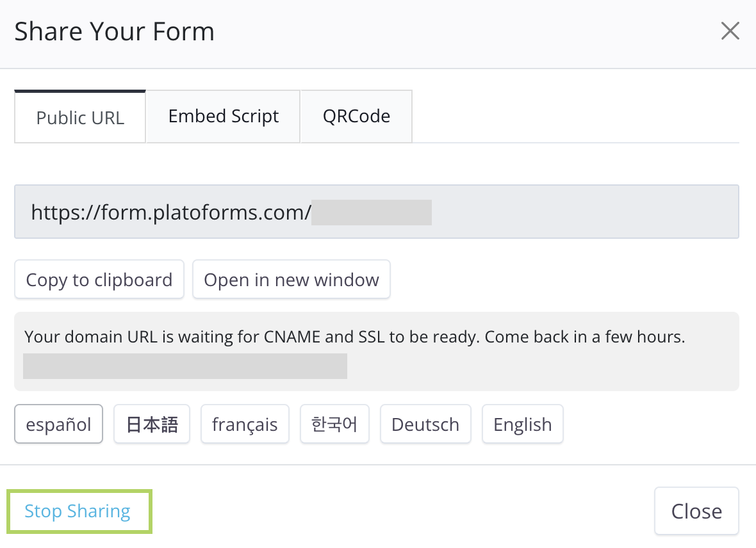The width and height of the screenshot is (756, 548).
Task: Click the CNAME and SSL waiting notice
Action: [354, 337]
